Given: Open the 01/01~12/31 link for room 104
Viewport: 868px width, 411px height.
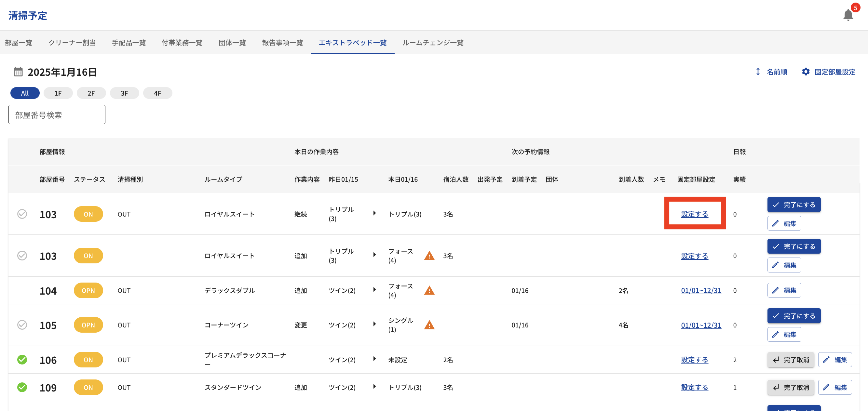Looking at the screenshot, I should (701, 291).
